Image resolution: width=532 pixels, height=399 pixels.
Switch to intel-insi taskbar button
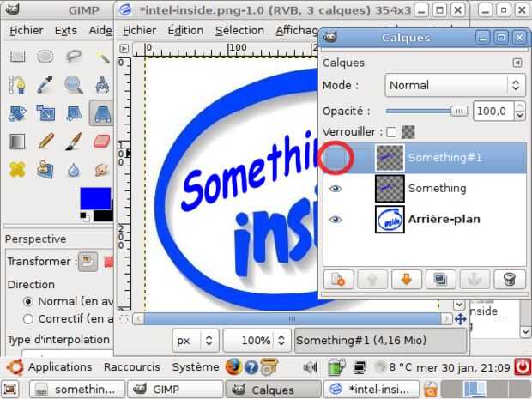372,390
